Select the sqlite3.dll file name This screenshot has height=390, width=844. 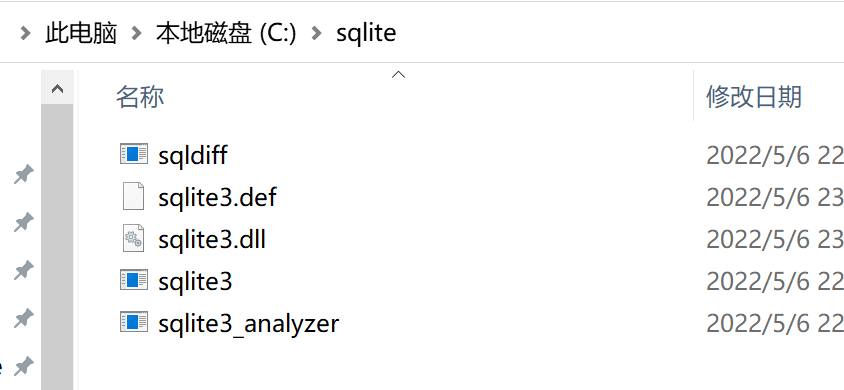click(x=212, y=239)
